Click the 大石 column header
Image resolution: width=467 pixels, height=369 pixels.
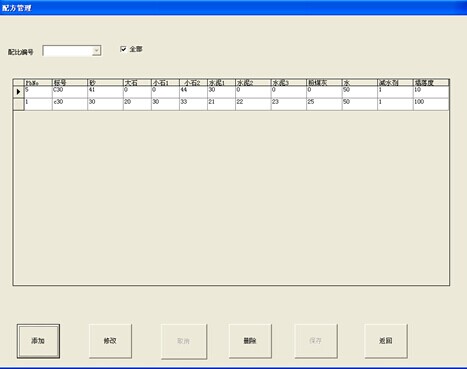(x=137, y=83)
